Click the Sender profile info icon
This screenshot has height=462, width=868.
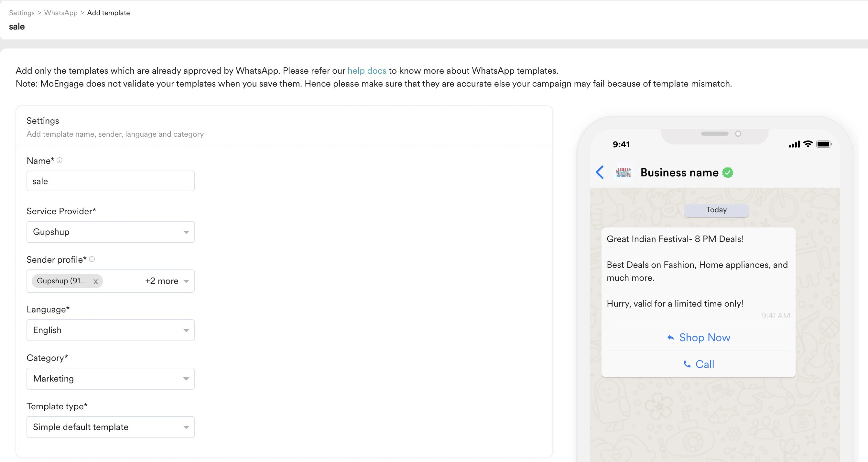(92, 259)
